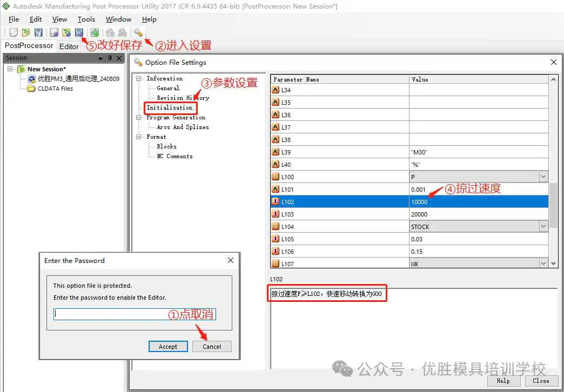This screenshot has height=392, width=564.
Task: Click the Open Option File icon
Action: (66, 32)
